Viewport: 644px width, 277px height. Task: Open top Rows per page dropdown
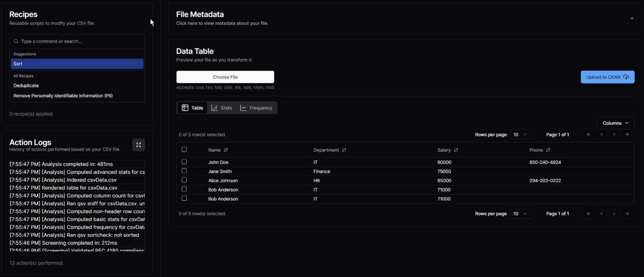tap(520, 134)
